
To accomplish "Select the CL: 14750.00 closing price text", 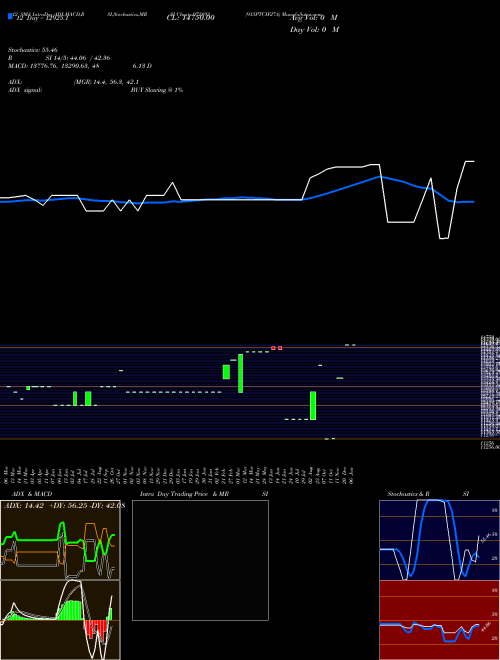I will pyautogui.click(x=191, y=18).
